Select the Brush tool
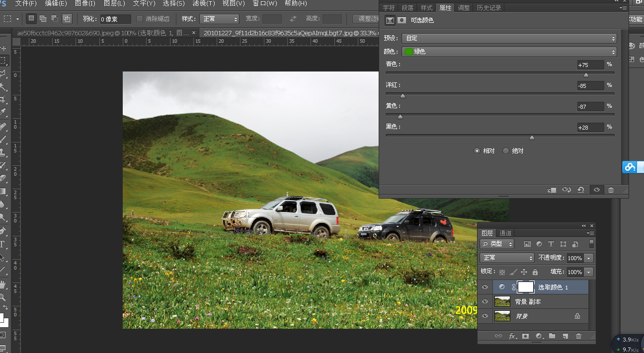Image resolution: width=644 pixels, height=353 pixels. click(3, 140)
